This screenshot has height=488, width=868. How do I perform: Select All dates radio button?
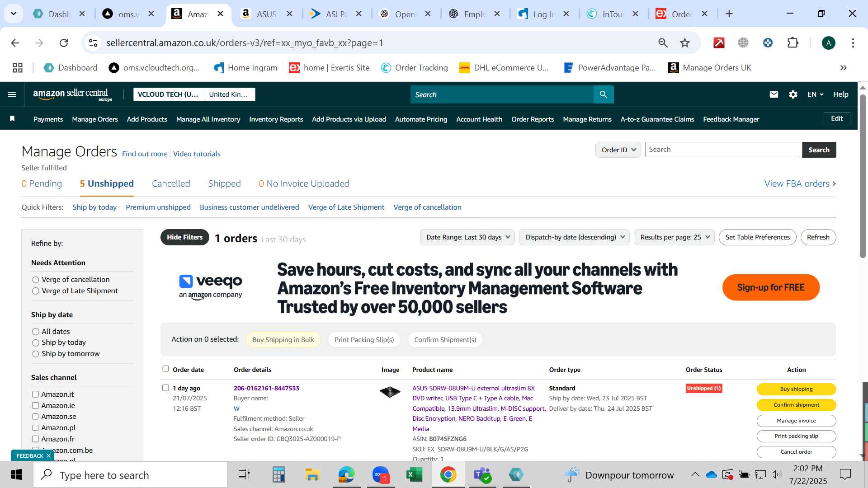36,332
